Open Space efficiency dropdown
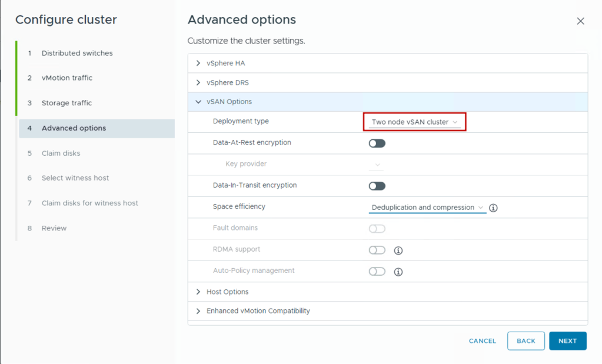The image size is (602, 364). (427, 208)
